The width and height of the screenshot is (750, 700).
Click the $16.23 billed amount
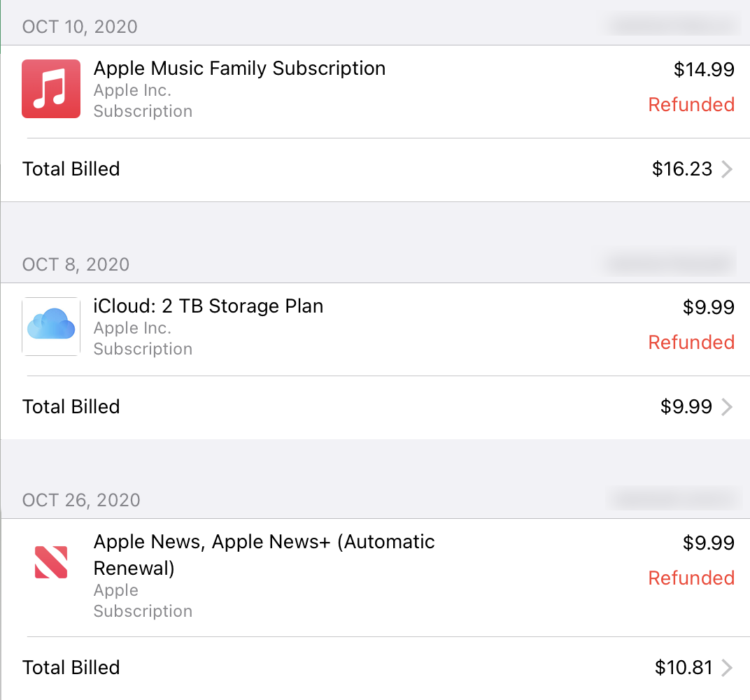(x=681, y=169)
